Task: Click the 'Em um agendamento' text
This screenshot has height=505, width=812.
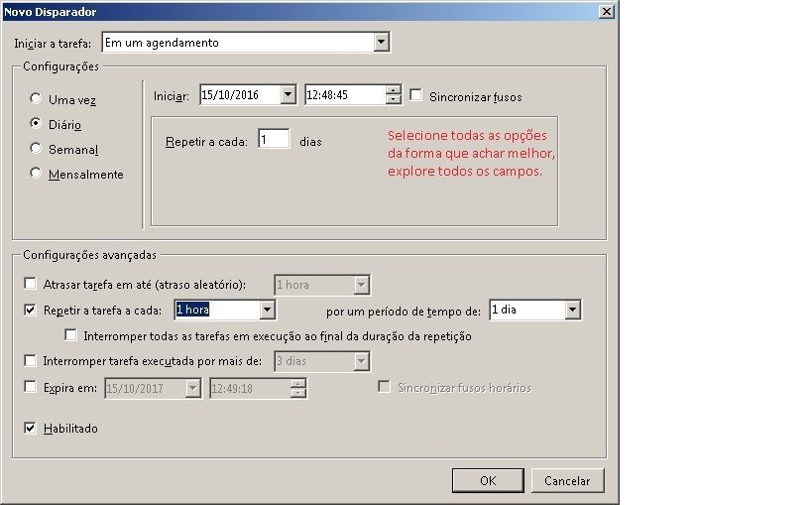Action: click(x=162, y=43)
